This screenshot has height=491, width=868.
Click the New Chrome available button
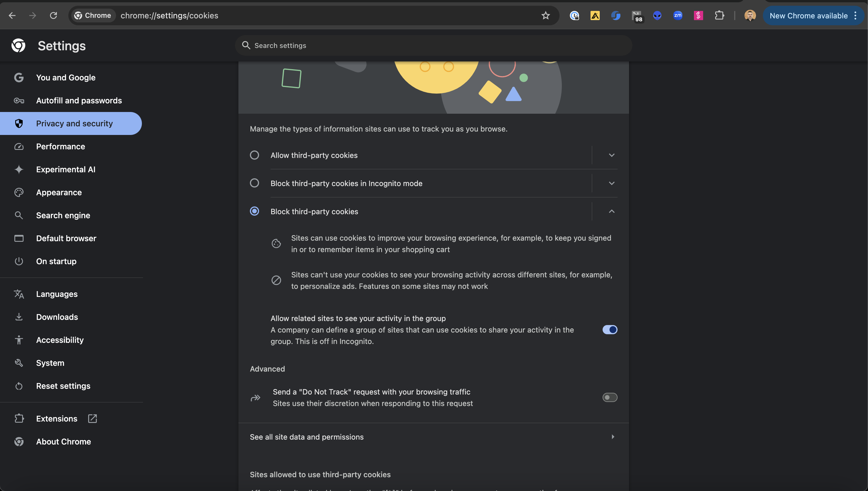pyautogui.click(x=808, y=16)
